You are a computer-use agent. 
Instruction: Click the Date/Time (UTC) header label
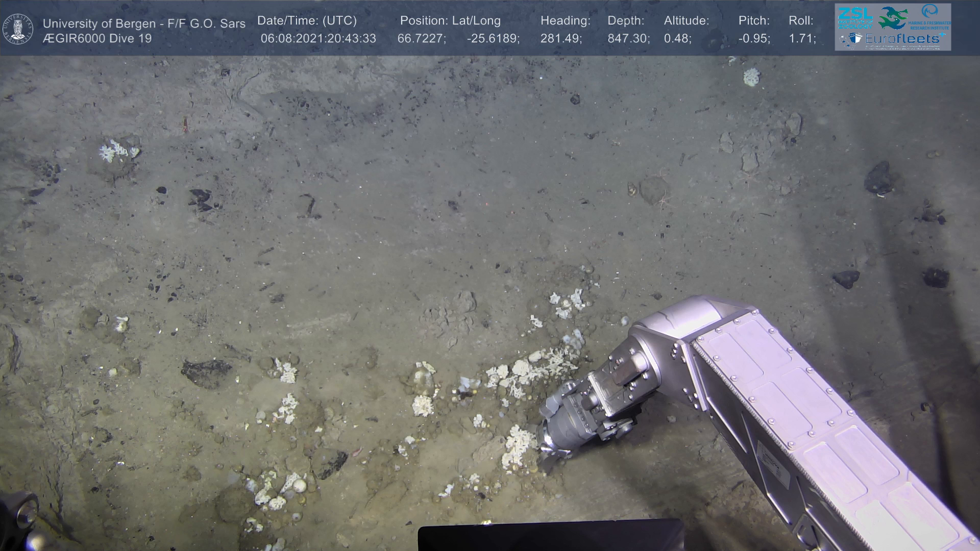pos(307,21)
